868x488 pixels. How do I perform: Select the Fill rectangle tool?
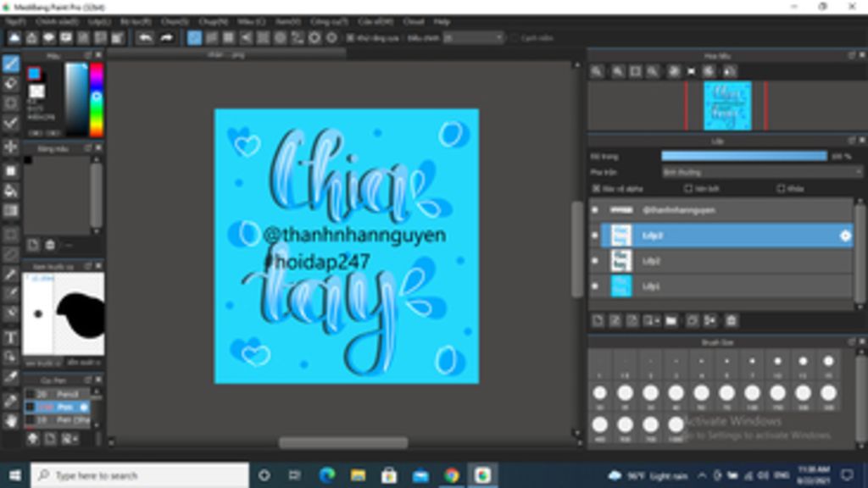point(10,171)
